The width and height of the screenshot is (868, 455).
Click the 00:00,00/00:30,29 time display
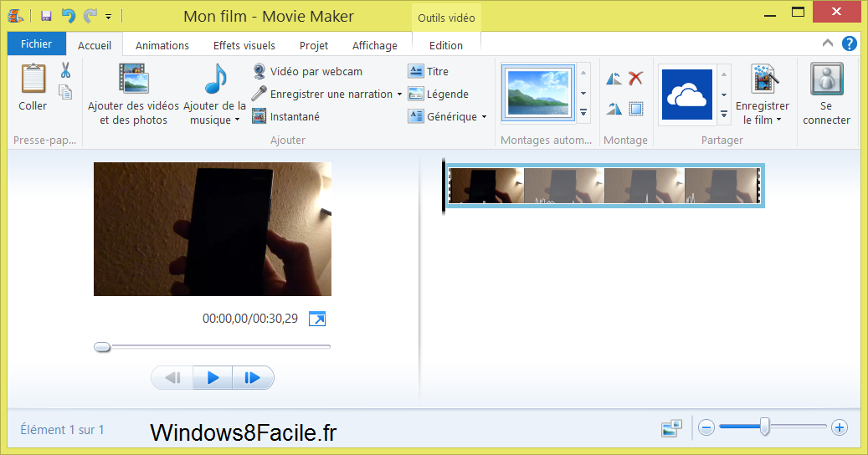click(250, 319)
